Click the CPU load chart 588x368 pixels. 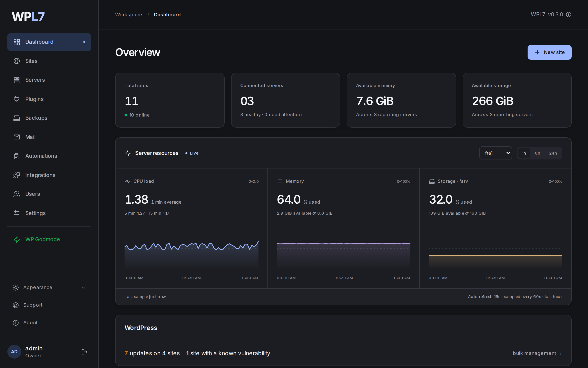pyautogui.click(x=192, y=248)
